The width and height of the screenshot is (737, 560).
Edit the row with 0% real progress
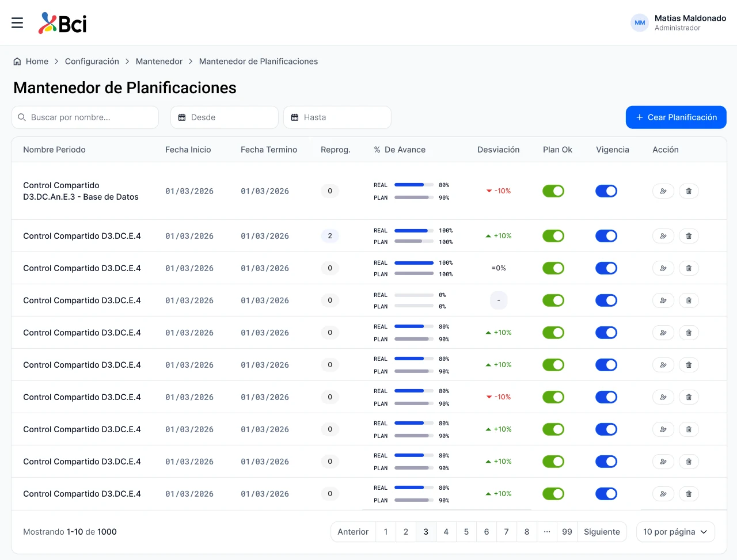click(663, 300)
